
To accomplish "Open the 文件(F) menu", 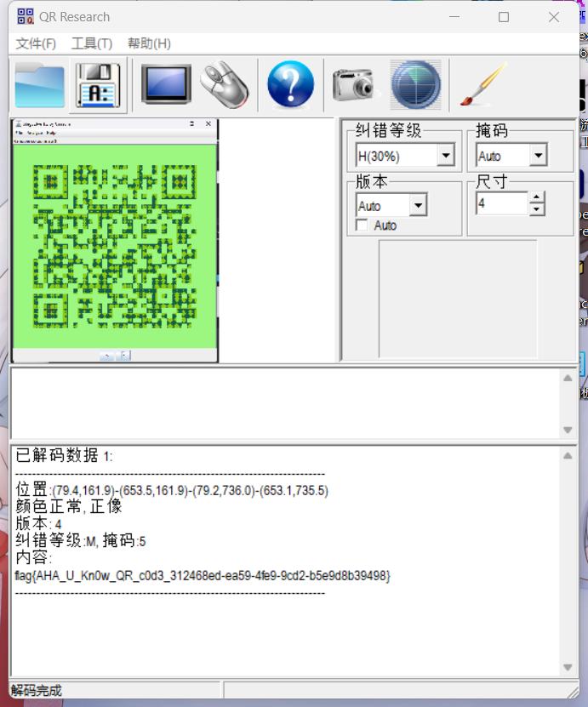I will [x=36, y=43].
